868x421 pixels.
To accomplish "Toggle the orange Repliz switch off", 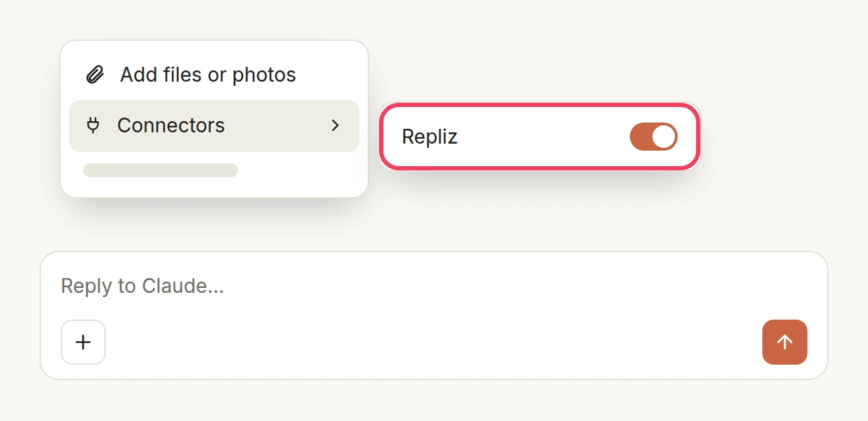I will click(x=654, y=137).
